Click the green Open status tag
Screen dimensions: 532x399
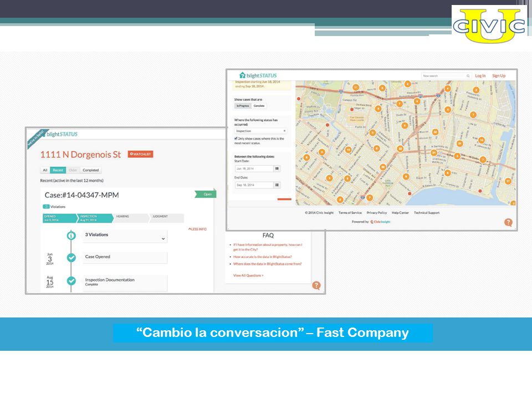(x=206, y=195)
